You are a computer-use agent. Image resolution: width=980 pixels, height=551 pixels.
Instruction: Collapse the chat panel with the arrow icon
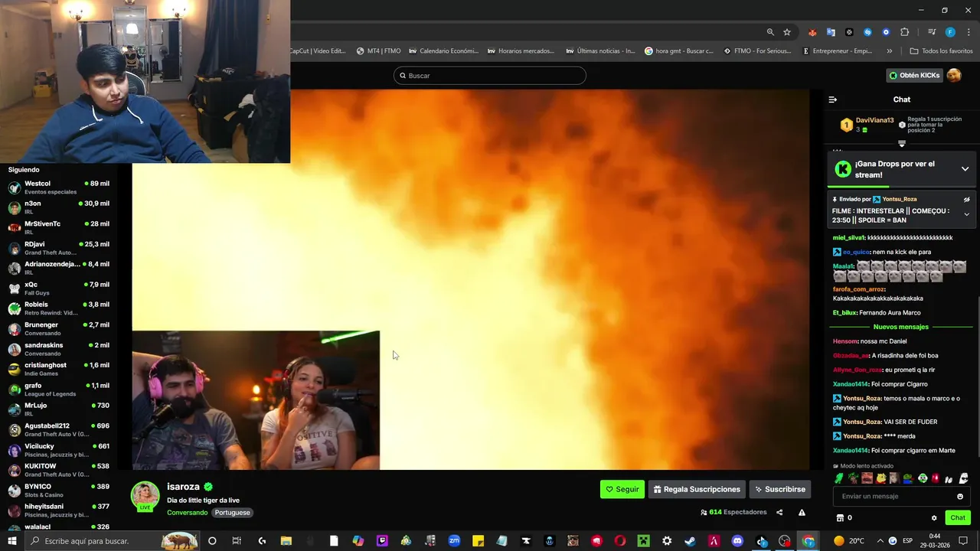click(x=833, y=99)
